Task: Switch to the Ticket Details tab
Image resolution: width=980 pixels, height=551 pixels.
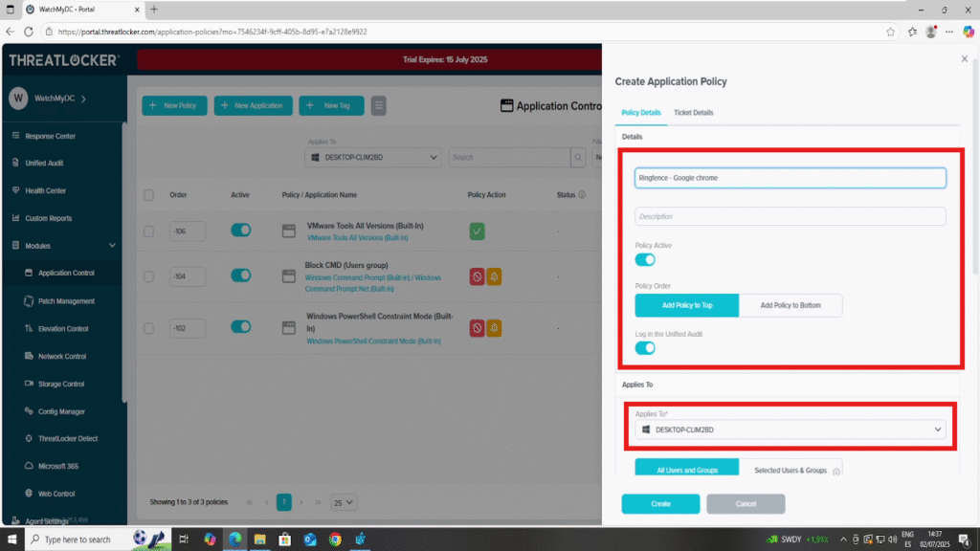Action: click(x=693, y=113)
